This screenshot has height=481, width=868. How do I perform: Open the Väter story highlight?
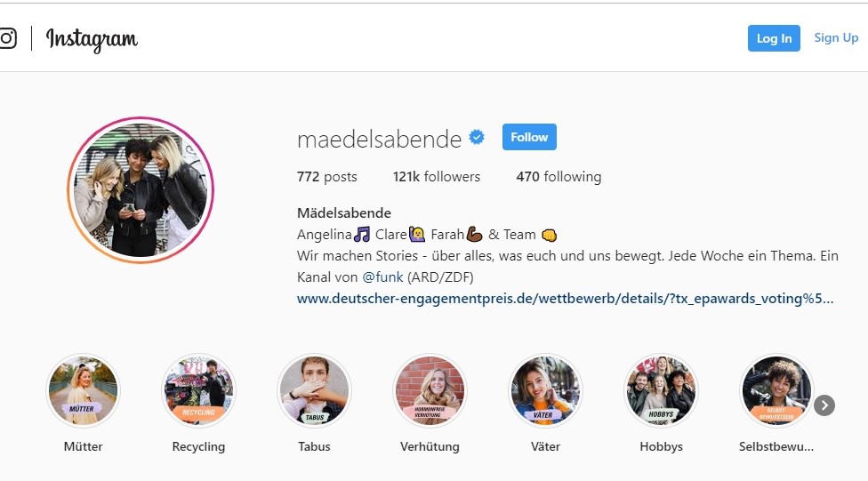pos(545,391)
